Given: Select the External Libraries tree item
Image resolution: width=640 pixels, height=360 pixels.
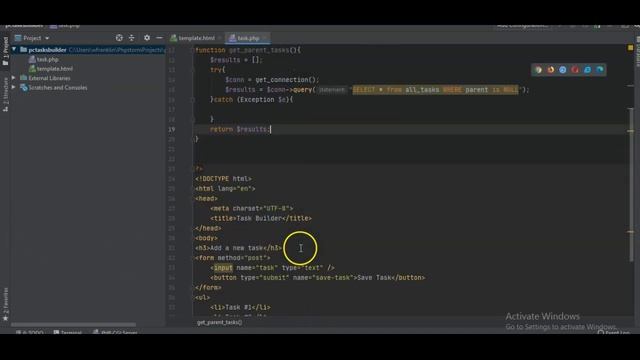Looking at the screenshot, I should [49, 78].
